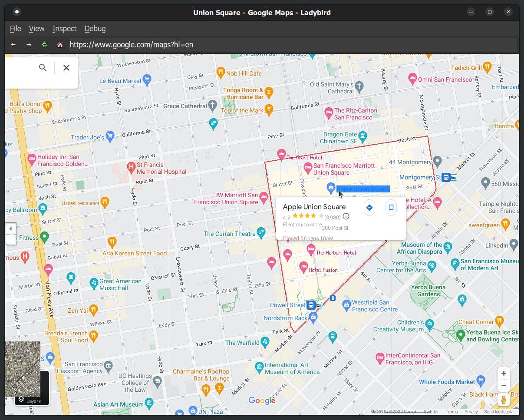Select The Warfield music venue pin

pyautogui.click(x=265, y=342)
